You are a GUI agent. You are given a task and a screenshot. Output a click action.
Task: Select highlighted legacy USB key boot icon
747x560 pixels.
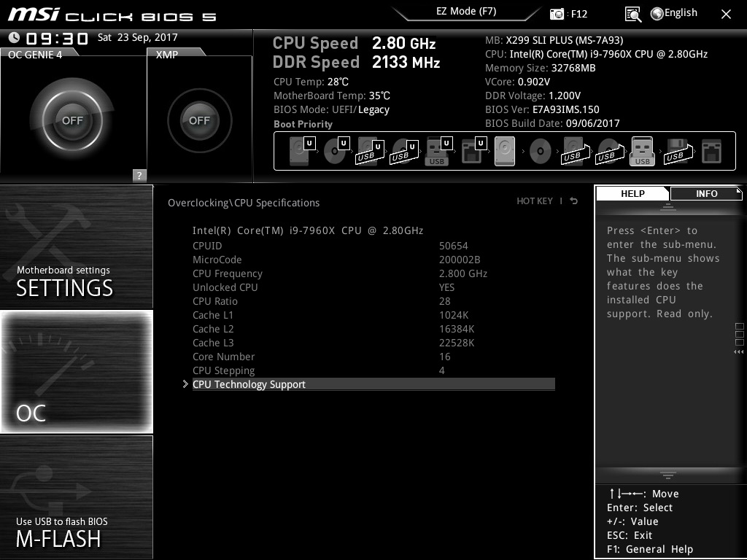(642, 151)
